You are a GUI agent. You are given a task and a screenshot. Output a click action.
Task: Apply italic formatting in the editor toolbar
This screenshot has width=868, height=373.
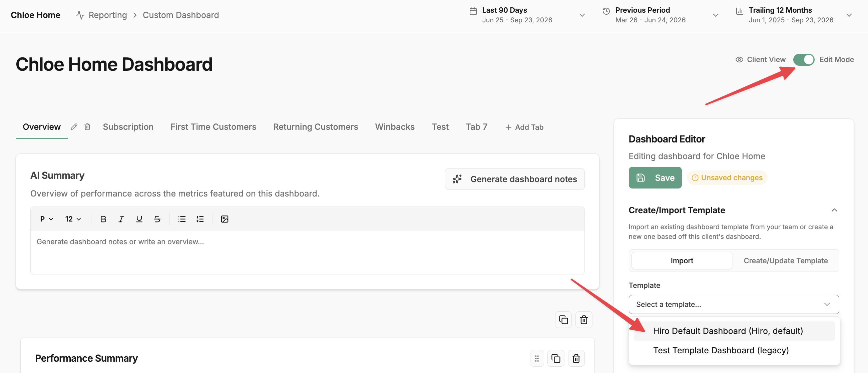click(x=121, y=219)
